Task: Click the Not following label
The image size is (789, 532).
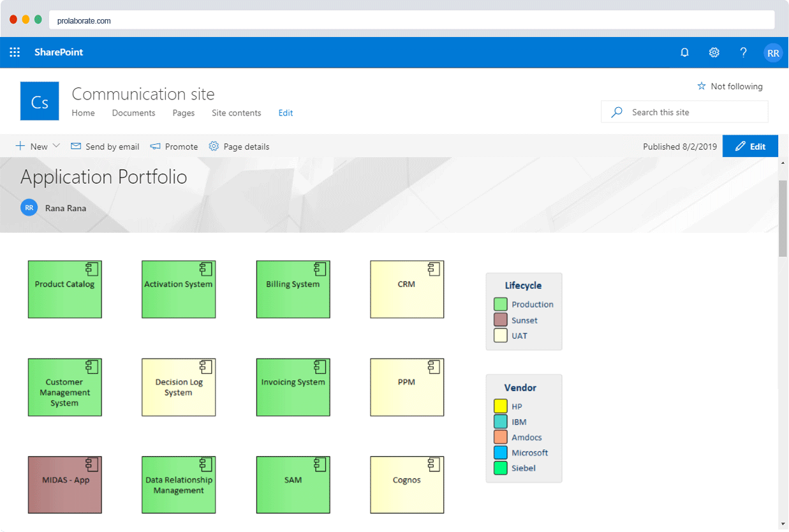Action: click(737, 86)
